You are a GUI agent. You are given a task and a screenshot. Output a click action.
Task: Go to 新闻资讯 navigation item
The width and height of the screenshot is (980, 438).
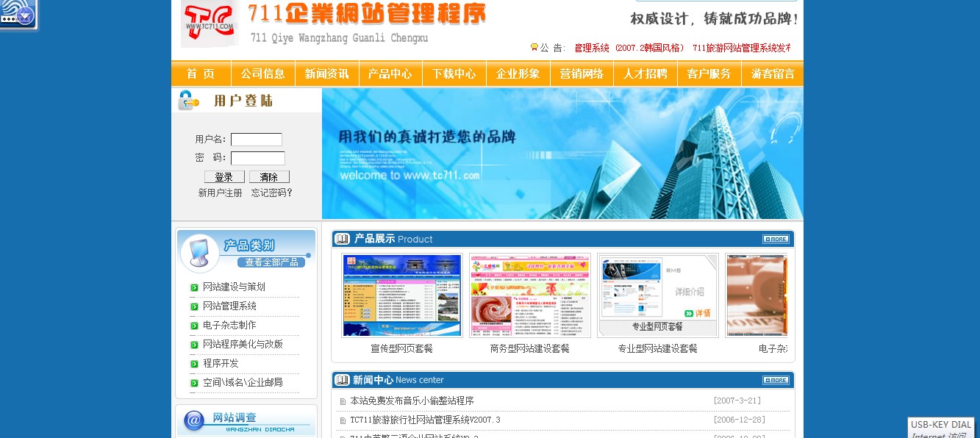327,73
